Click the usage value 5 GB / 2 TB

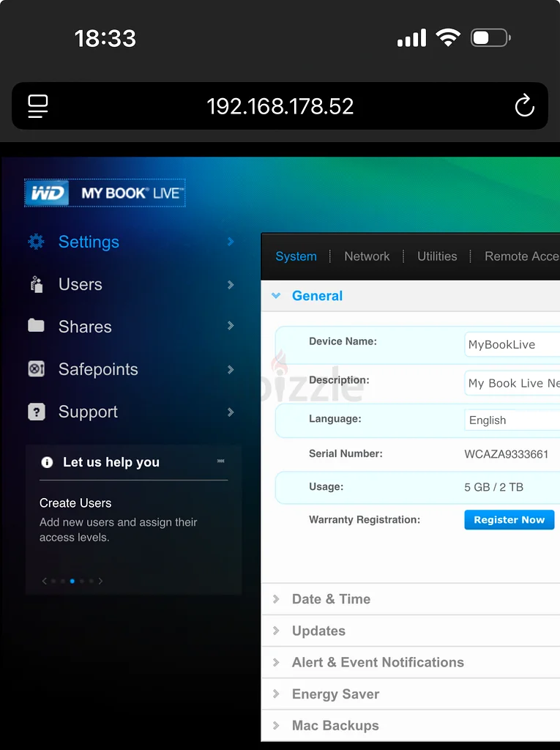493,487
